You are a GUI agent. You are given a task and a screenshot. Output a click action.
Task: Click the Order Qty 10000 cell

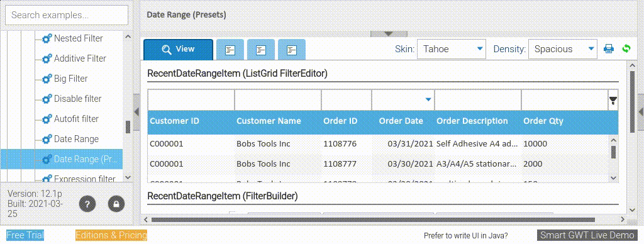[564, 144]
